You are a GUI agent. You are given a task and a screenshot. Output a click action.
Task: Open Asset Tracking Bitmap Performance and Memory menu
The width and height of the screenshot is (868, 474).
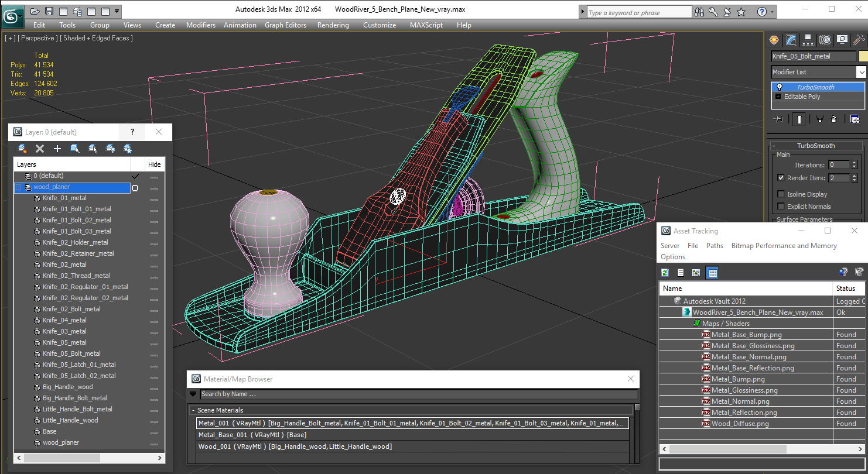pyautogui.click(x=784, y=246)
